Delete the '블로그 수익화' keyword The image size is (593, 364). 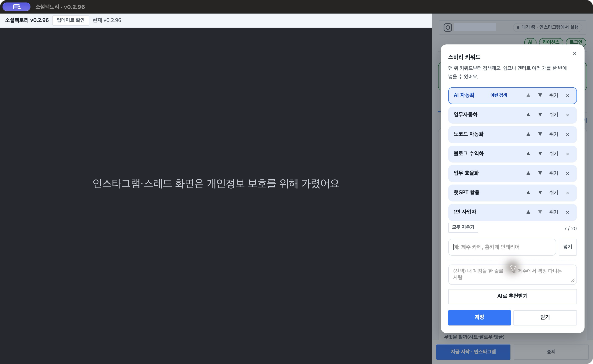pos(567,154)
